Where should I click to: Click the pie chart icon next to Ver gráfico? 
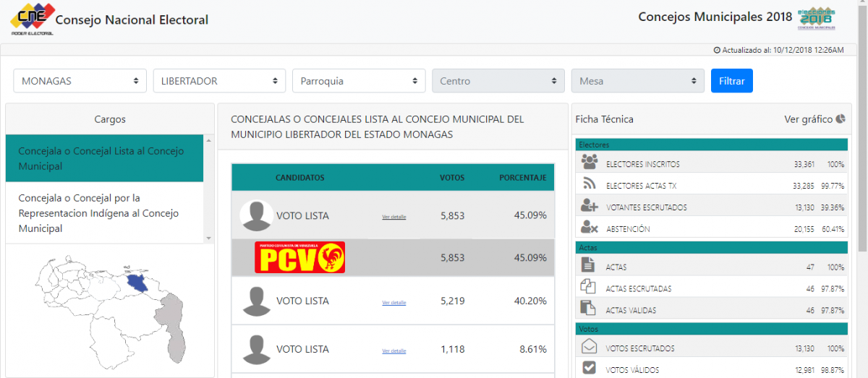841,119
